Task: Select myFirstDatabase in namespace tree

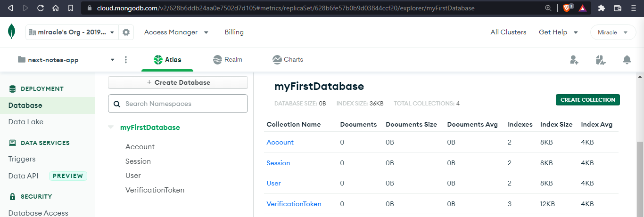Action: (x=150, y=128)
